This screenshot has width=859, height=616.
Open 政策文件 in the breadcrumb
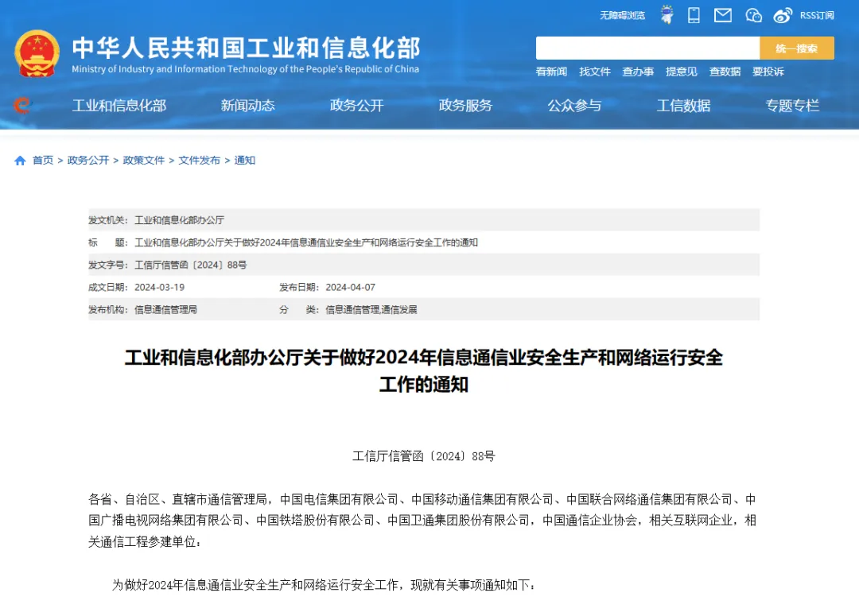(144, 161)
